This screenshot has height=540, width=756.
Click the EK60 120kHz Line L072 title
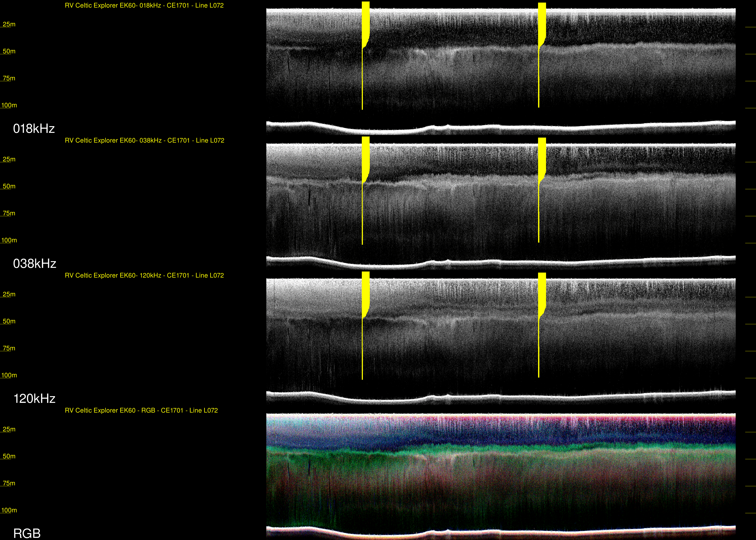[x=144, y=276]
